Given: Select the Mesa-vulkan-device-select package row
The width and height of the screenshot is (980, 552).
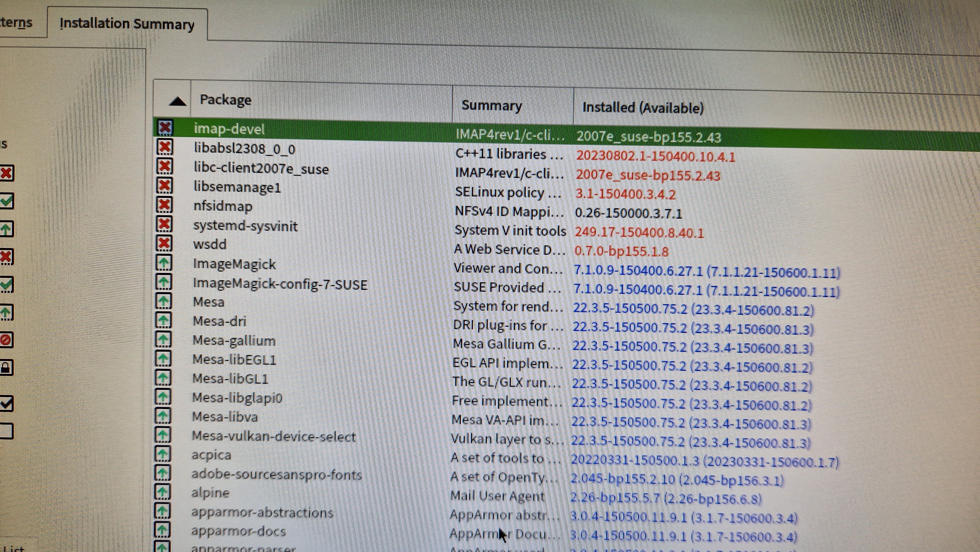Looking at the screenshot, I should (x=273, y=436).
